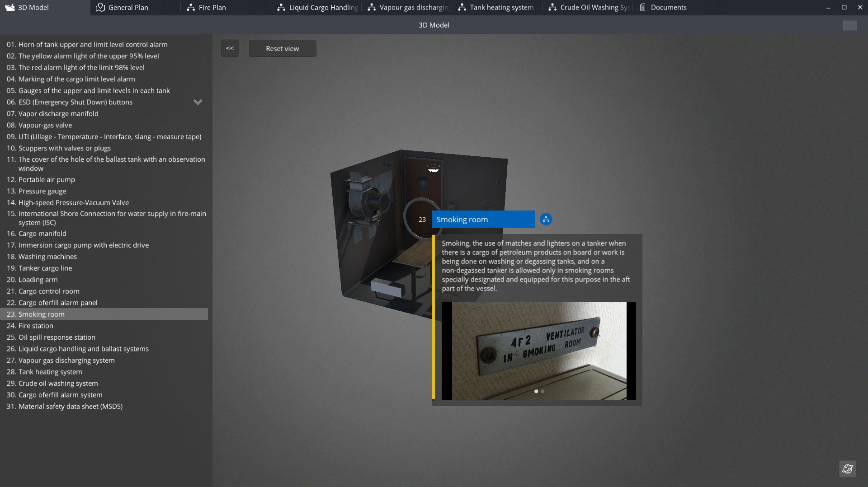Select the first image carousel dot
The image size is (868, 487).
(x=536, y=391)
